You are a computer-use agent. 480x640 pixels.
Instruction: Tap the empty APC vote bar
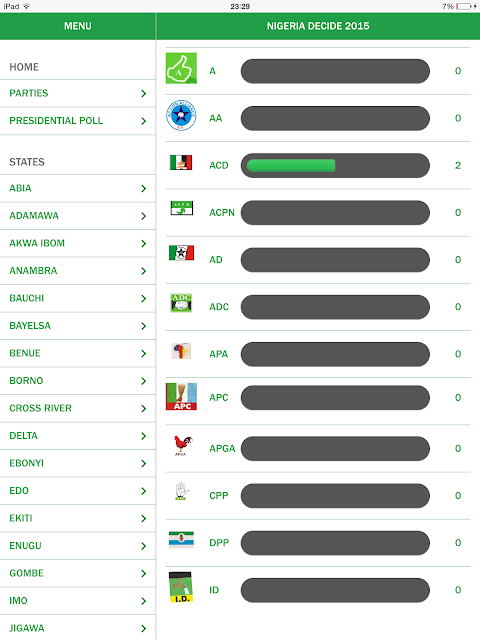(x=335, y=398)
